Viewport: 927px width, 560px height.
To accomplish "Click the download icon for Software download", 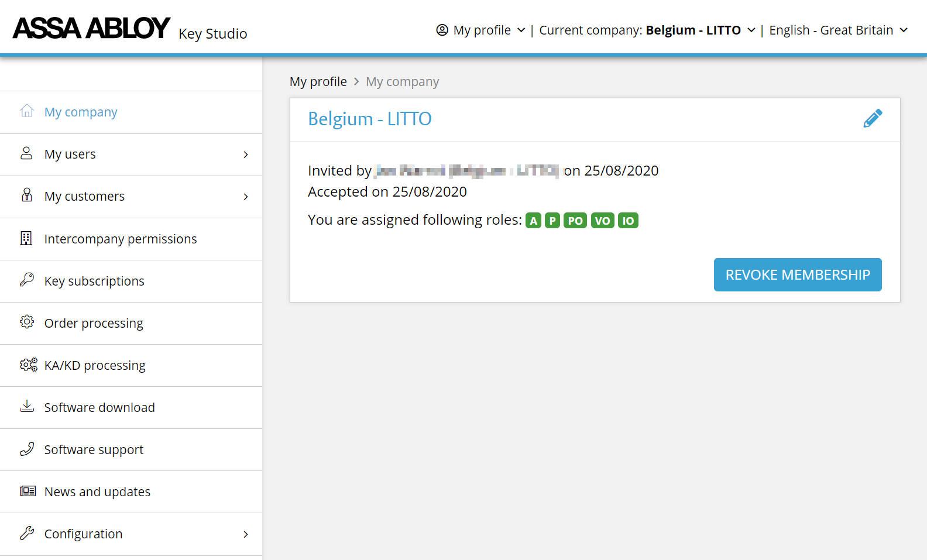I will tap(27, 406).
